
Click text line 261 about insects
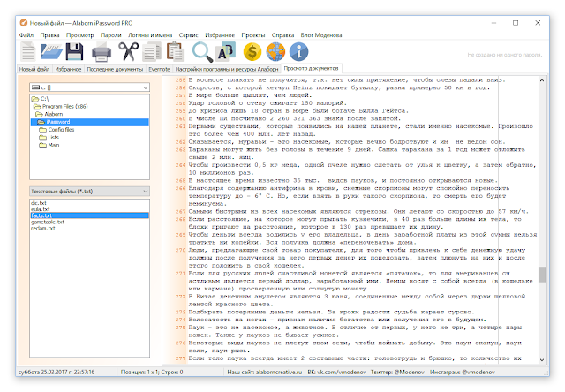tap(360, 130)
